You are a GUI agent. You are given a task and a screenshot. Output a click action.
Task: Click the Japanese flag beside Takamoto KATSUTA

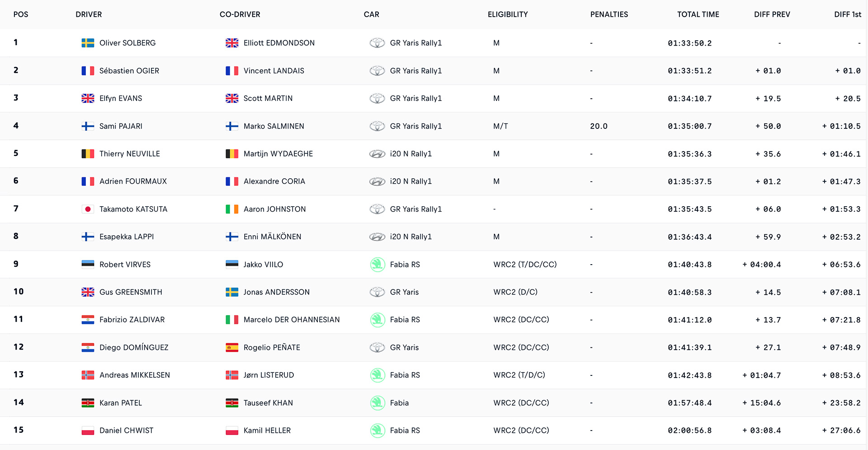[x=88, y=209]
